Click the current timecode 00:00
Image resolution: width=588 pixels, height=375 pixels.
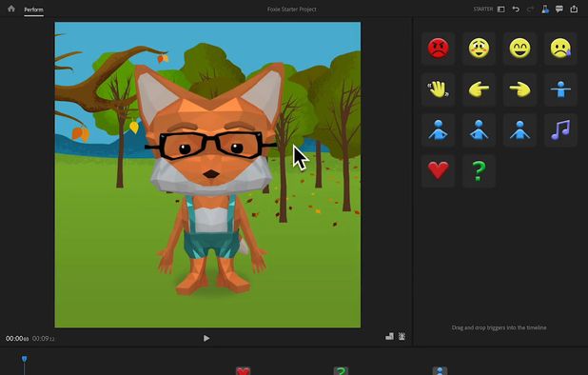(x=17, y=339)
